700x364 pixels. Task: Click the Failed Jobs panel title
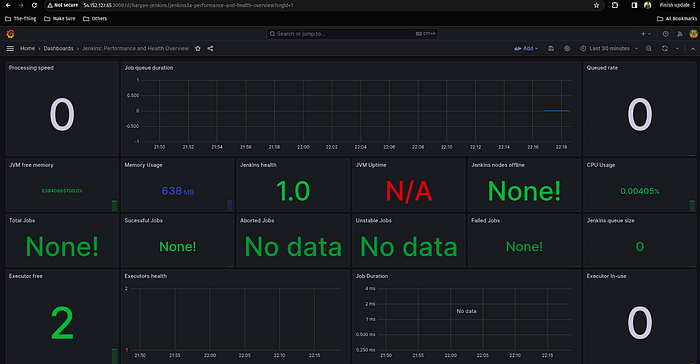pyautogui.click(x=486, y=221)
